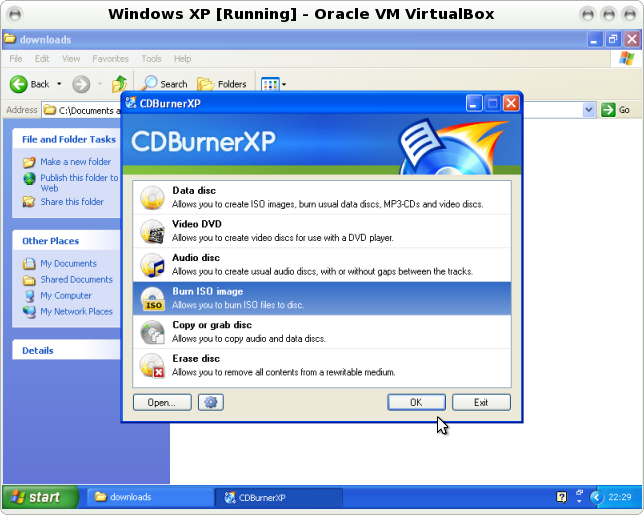
Task: Click the Share this folder link
Action: point(72,202)
